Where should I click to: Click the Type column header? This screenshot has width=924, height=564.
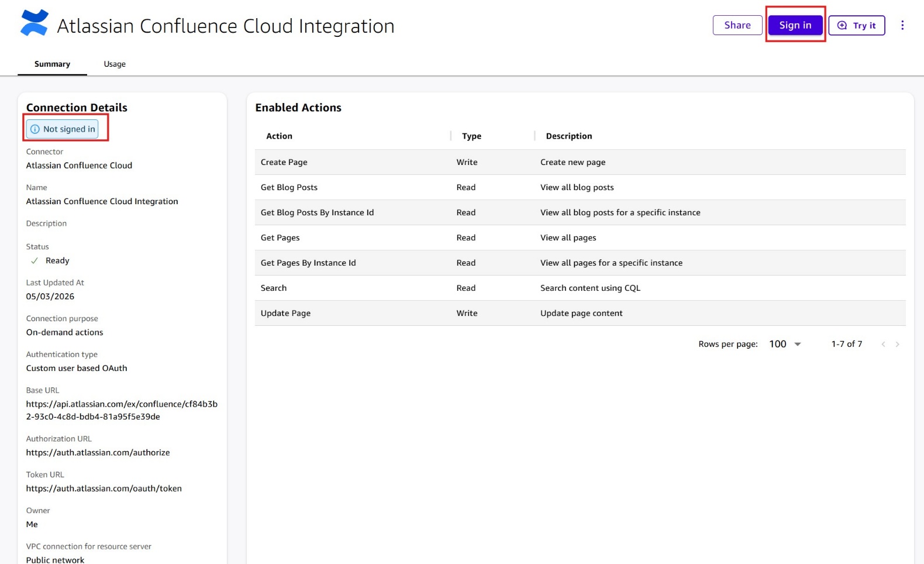click(x=471, y=136)
